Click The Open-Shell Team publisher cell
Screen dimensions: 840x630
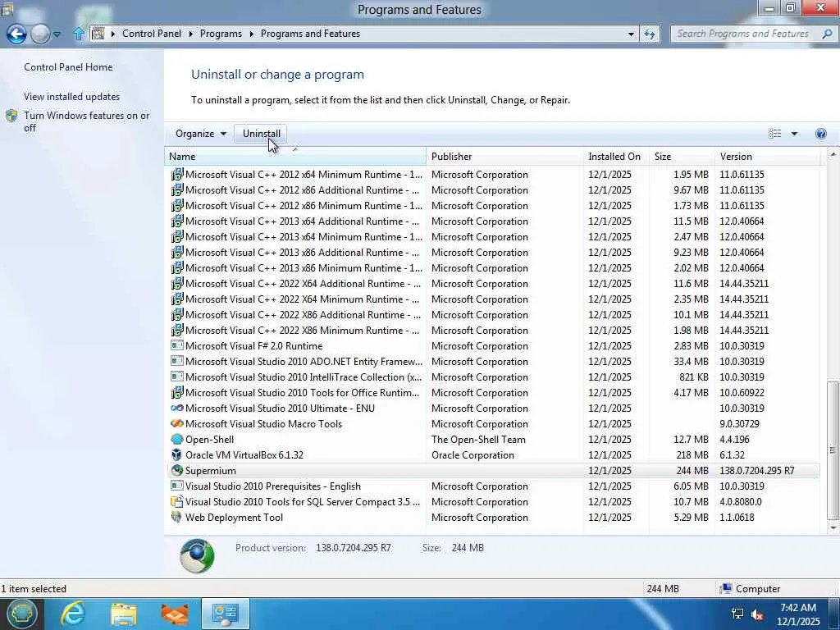point(478,440)
